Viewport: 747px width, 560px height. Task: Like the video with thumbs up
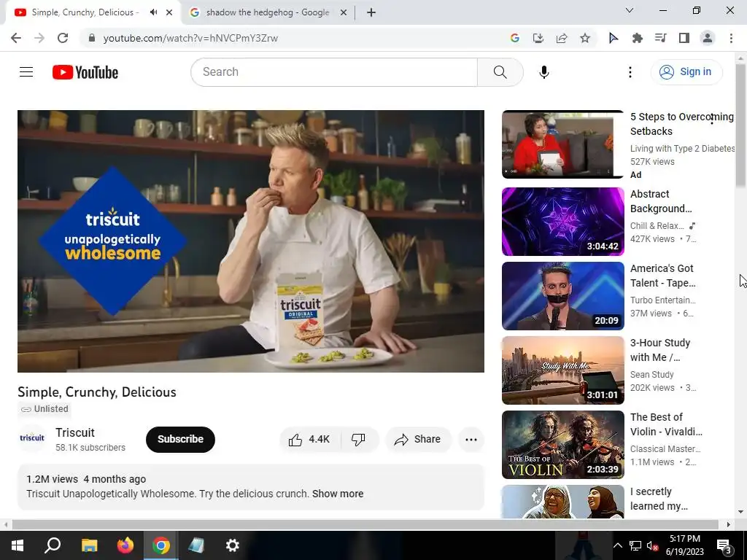[309, 439]
